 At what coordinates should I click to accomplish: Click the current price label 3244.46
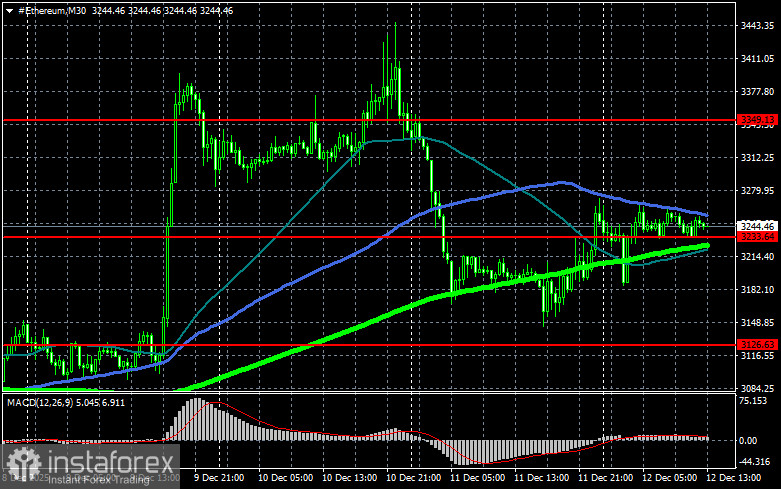tap(758, 226)
